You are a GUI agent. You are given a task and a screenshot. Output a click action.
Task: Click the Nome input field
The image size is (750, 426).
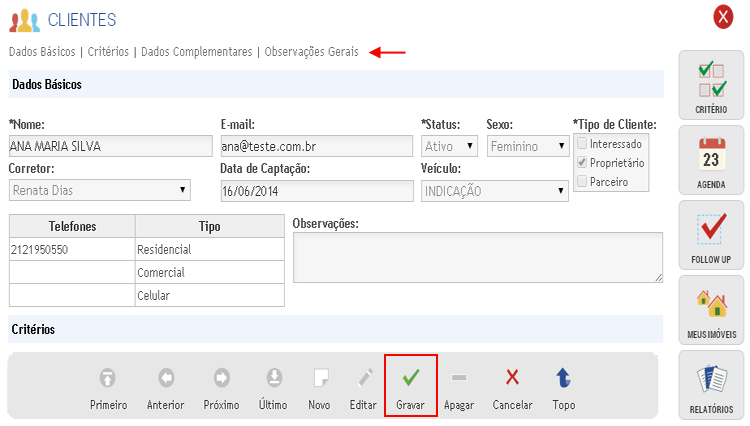[x=110, y=146]
